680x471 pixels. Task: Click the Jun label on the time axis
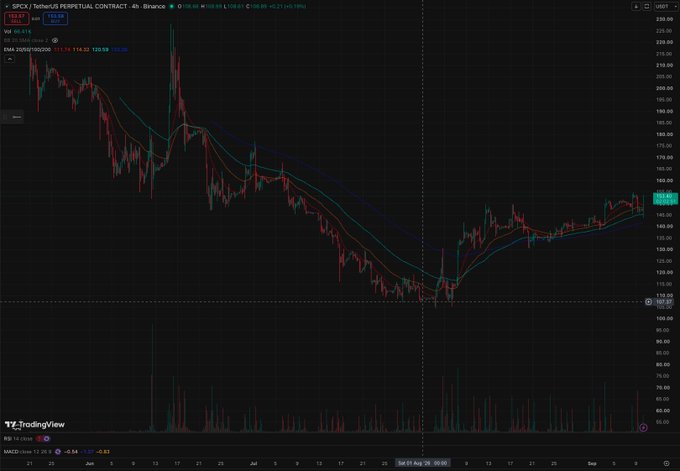click(x=89, y=464)
